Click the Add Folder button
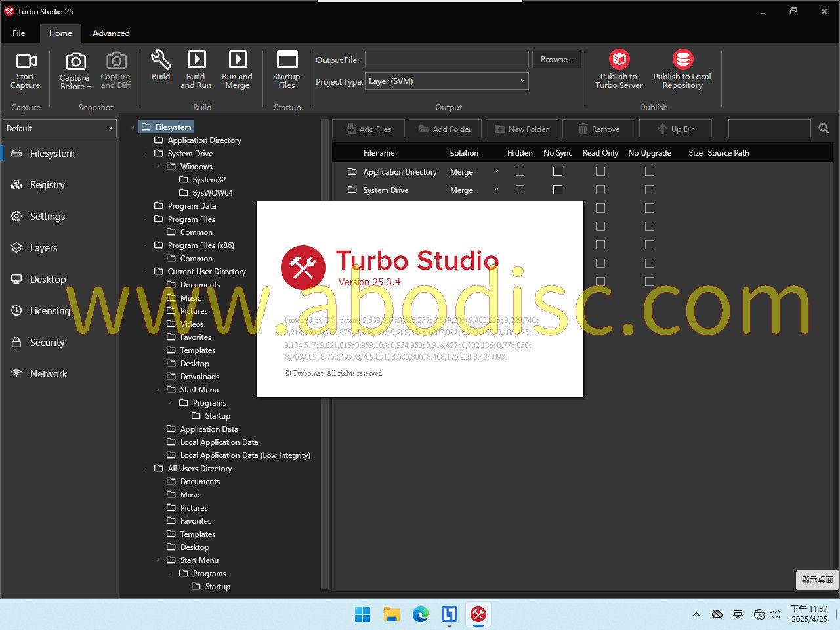840x630 pixels. tap(445, 129)
